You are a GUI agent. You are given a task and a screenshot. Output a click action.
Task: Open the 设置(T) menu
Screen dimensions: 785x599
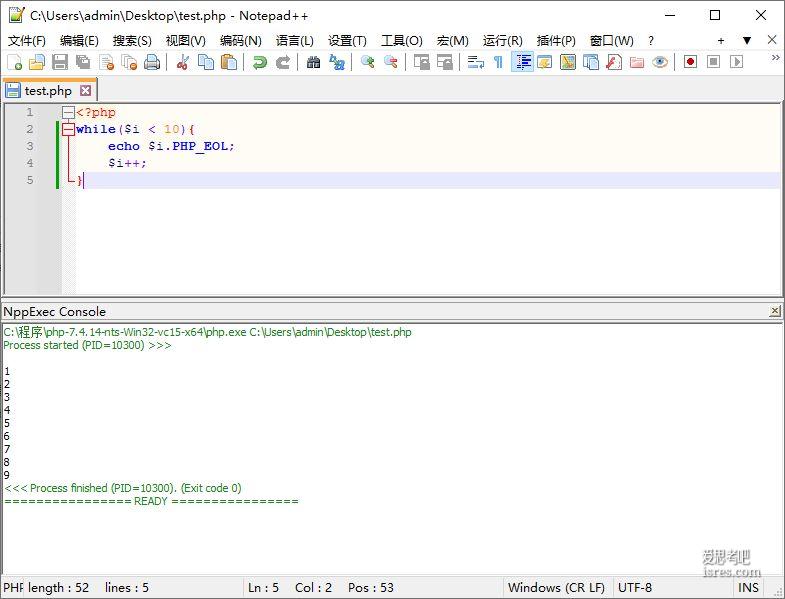(x=347, y=41)
